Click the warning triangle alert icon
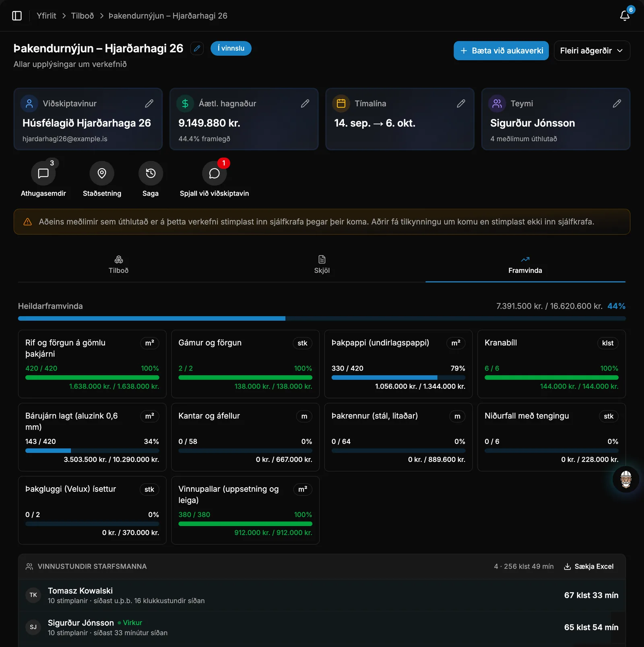Image resolution: width=644 pixels, height=647 pixels. (x=27, y=222)
